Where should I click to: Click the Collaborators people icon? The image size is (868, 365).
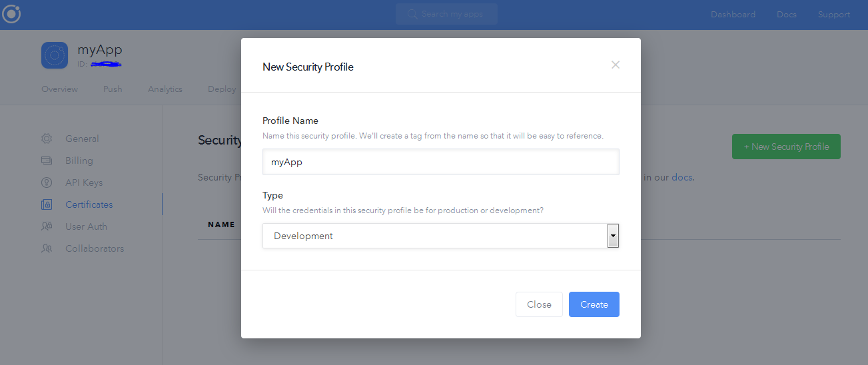coord(47,248)
